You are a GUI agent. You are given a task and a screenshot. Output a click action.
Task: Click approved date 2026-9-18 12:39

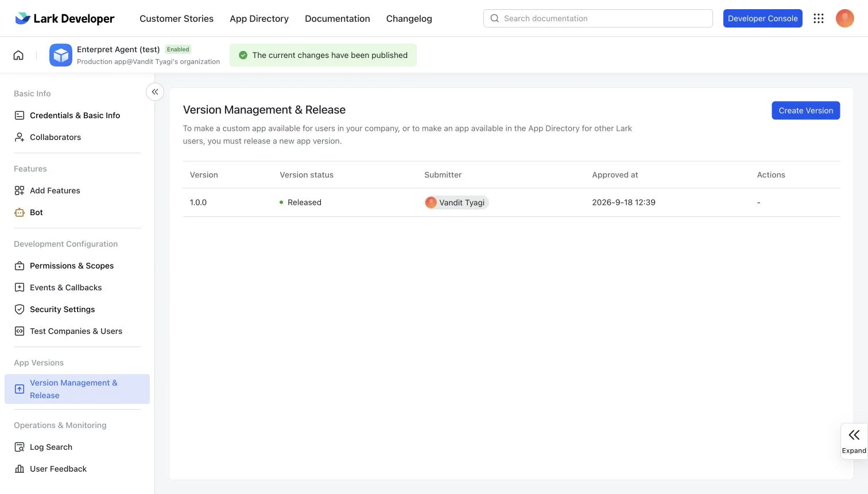click(623, 203)
